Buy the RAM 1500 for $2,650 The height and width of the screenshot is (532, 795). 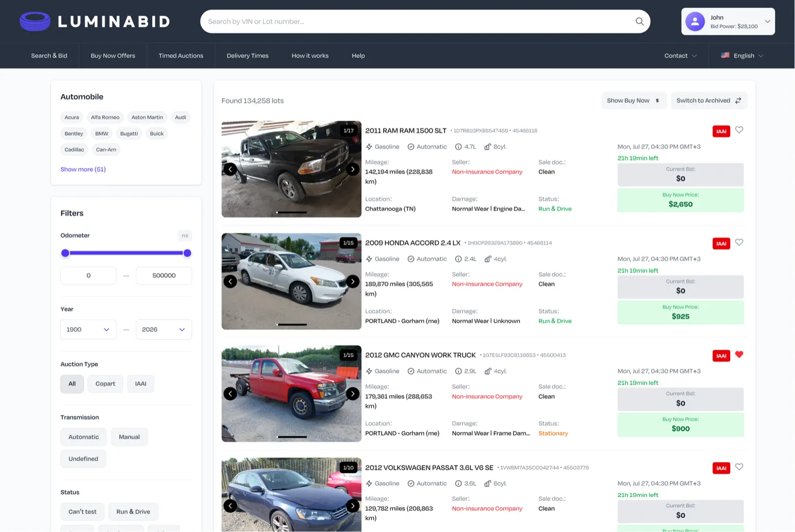tap(680, 200)
